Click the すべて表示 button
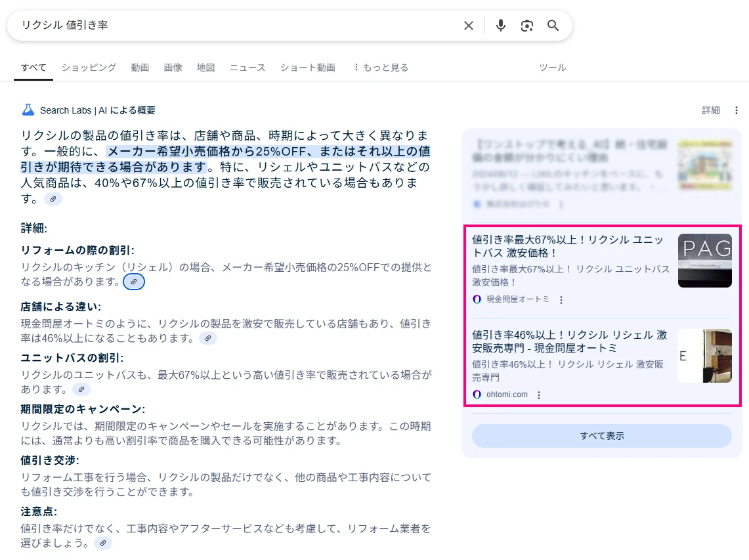 pos(602,436)
